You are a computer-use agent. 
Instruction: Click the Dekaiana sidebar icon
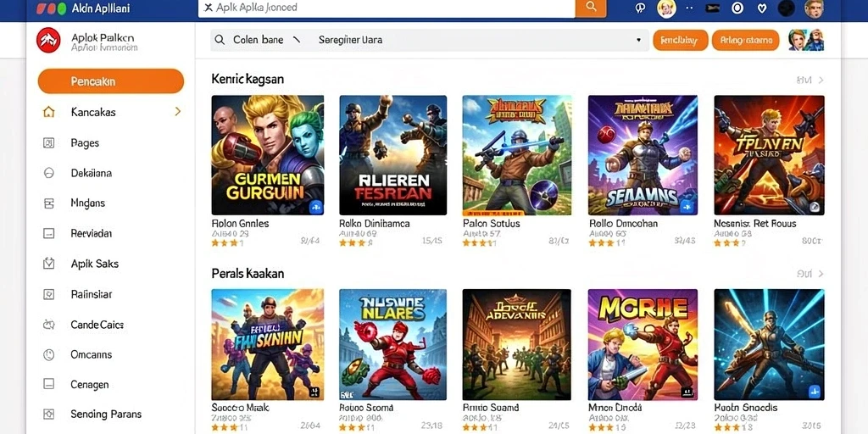(x=48, y=173)
